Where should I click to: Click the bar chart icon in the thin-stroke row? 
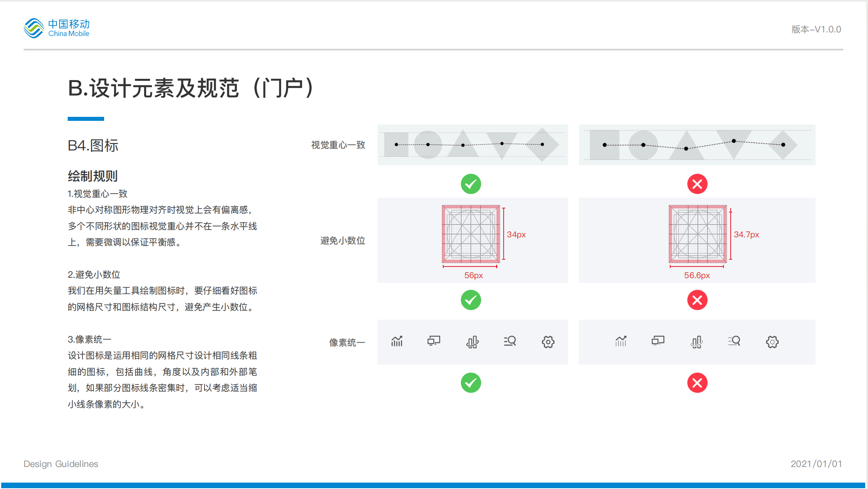coord(696,342)
